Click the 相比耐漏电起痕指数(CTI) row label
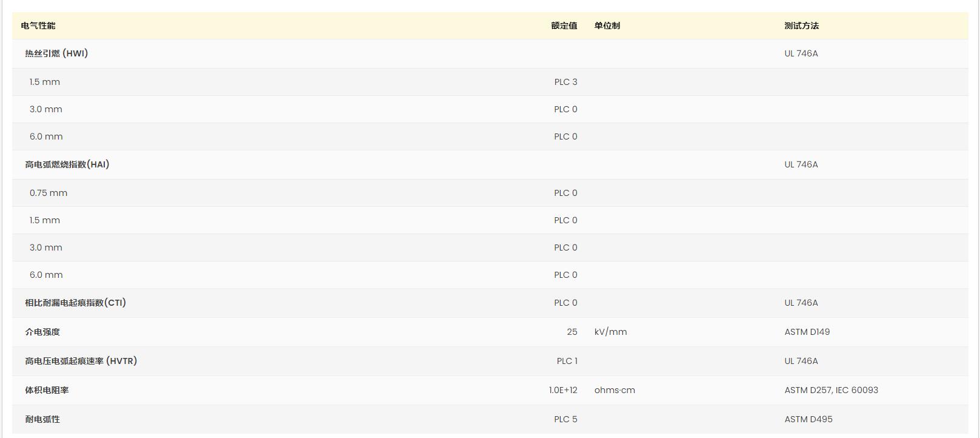The image size is (980, 438). pos(76,303)
